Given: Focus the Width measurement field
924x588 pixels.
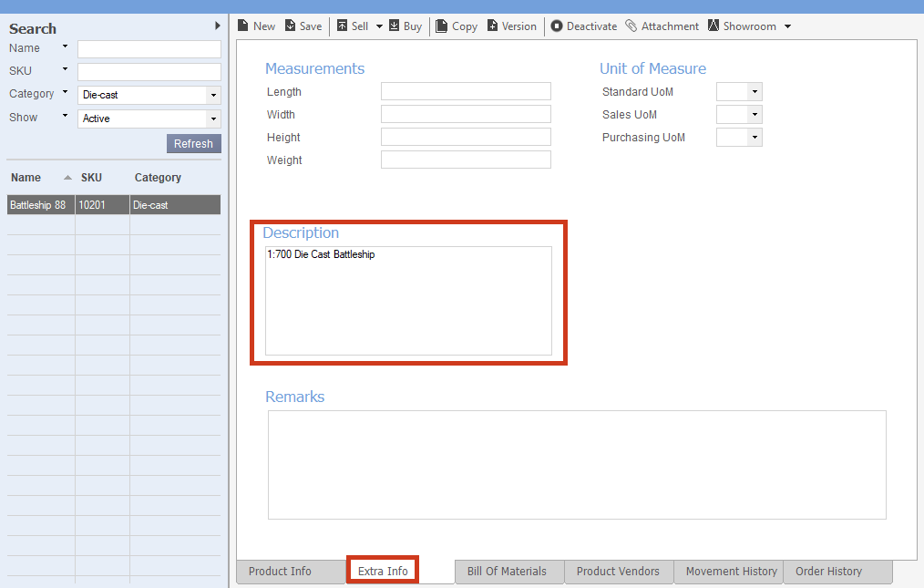Looking at the screenshot, I should pyautogui.click(x=466, y=115).
